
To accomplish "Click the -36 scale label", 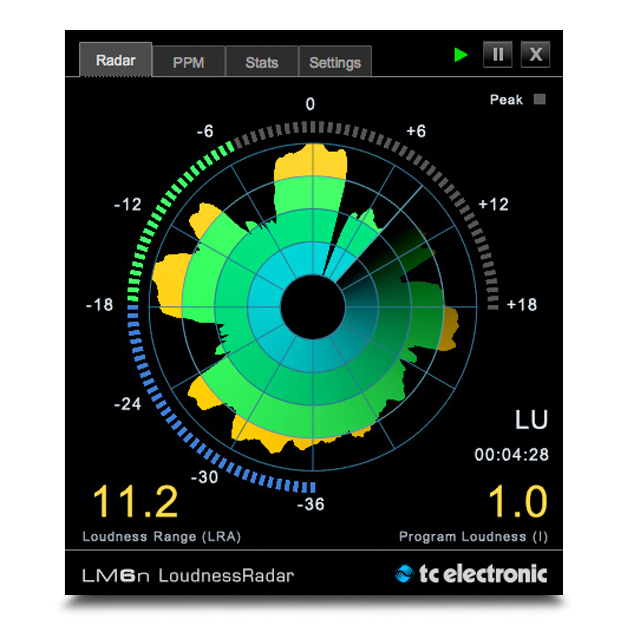I will 311,504.
